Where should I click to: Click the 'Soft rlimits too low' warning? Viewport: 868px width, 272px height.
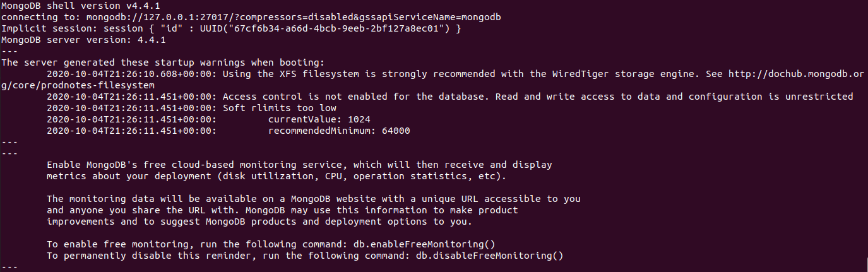tap(280, 108)
